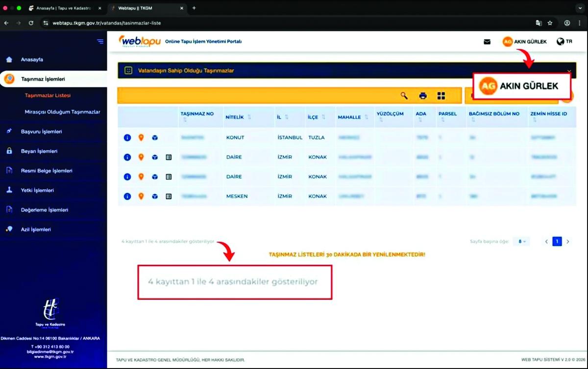Image resolution: width=588 pixels, height=369 pixels.
Task: Switch to grid view icon
Action: click(441, 96)
